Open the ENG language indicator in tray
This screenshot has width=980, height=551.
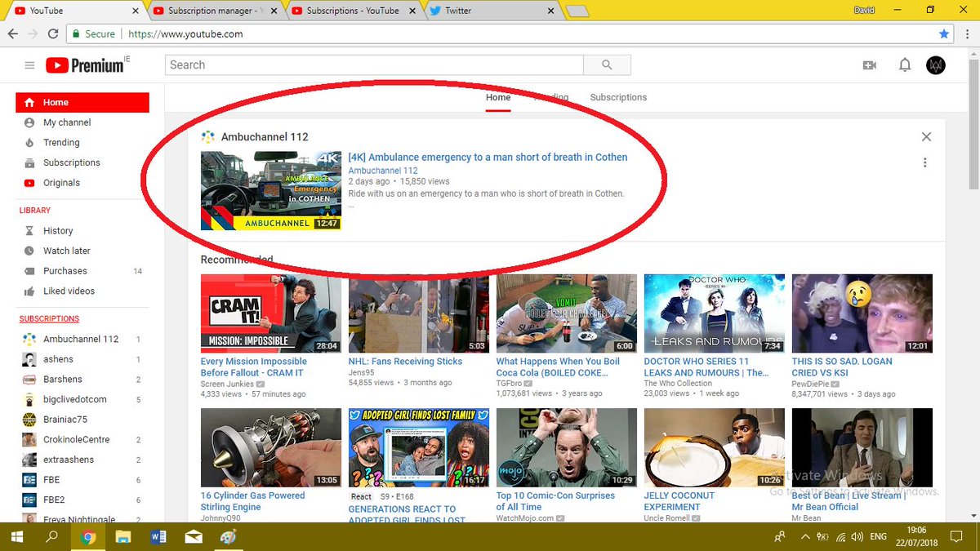[x=878, y=537]
